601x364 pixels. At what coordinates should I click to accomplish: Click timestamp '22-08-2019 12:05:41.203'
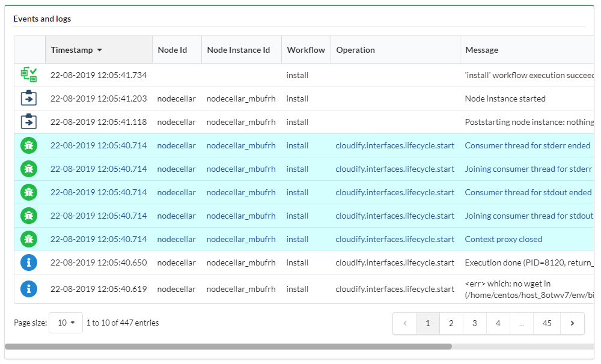coord(99,99)
